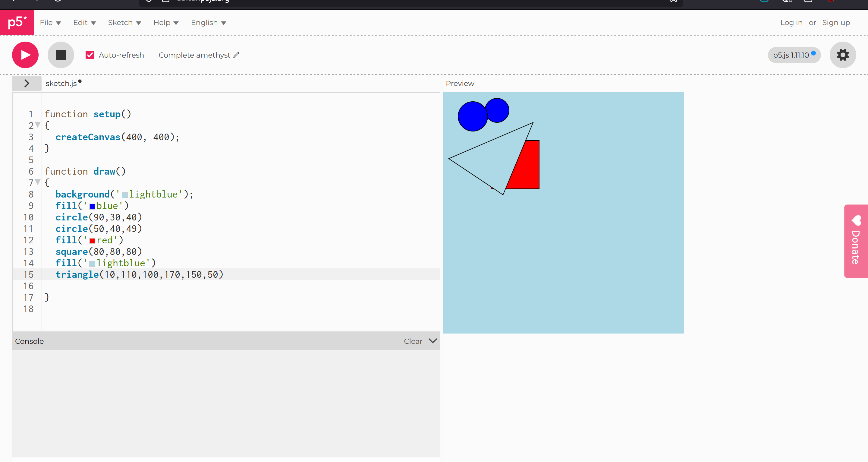This screenshot has width=868, height=462.
Task: Open the Sketch menu
Action: click(124, 23)
